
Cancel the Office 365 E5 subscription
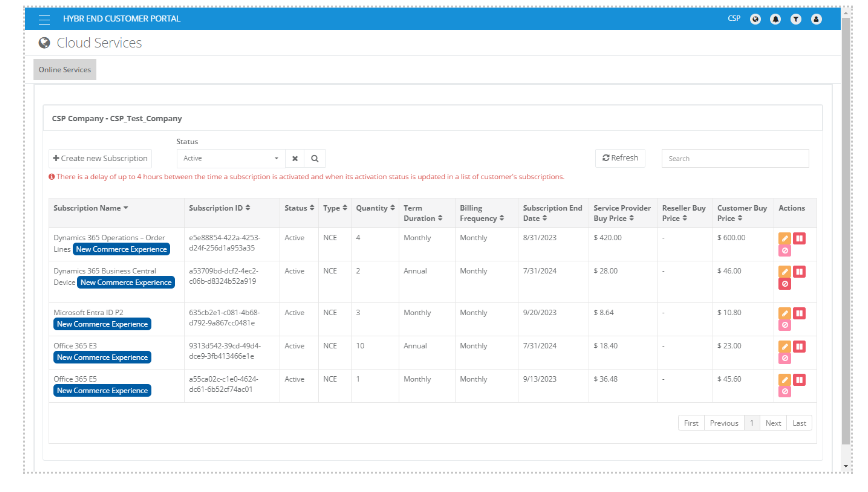coord(784,392)
